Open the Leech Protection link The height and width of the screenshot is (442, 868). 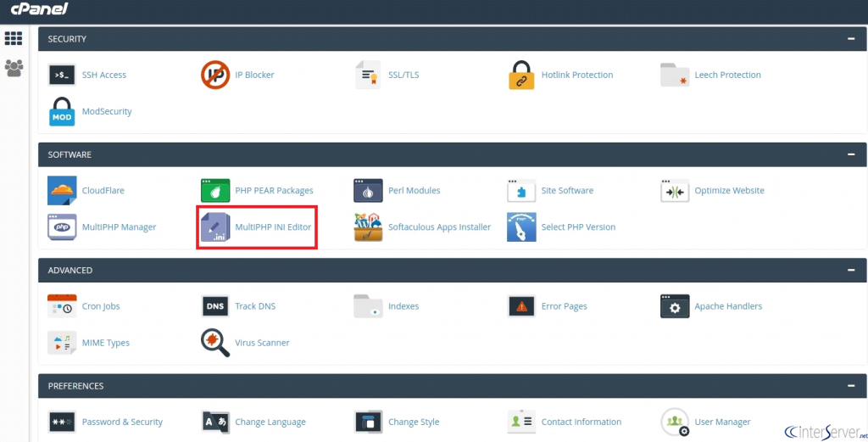(x=728, y=75)
